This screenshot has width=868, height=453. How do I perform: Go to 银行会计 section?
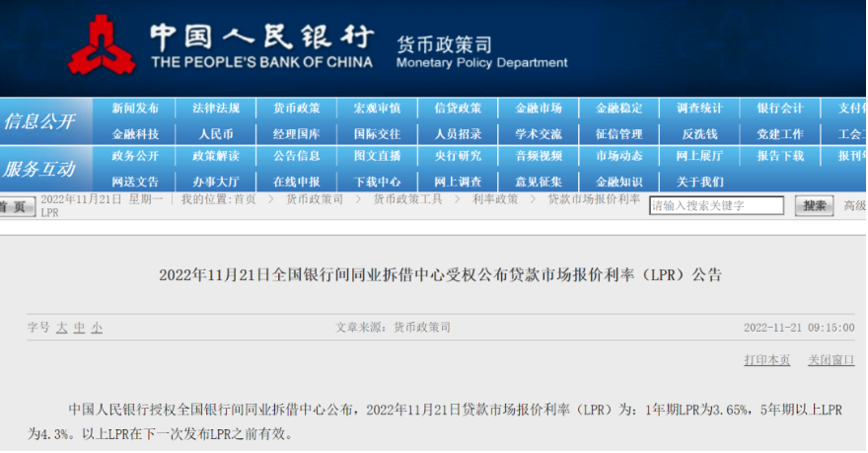(x=780, y=109)
